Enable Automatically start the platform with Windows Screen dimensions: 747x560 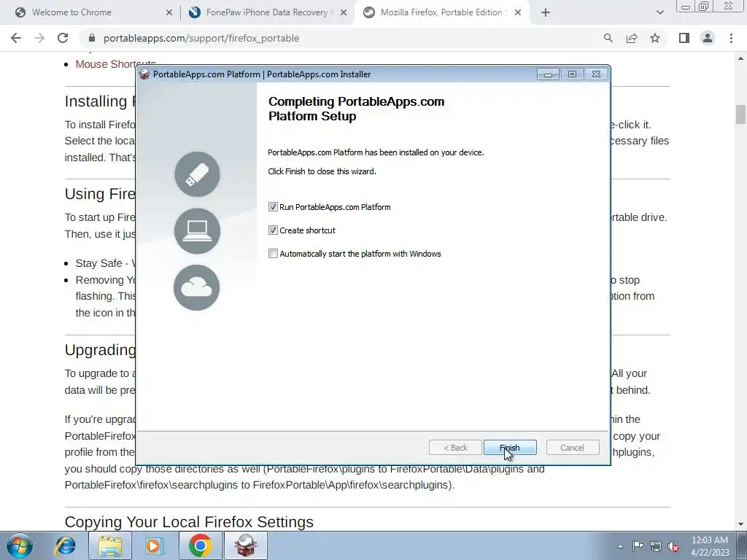click(x=273, y=253)
